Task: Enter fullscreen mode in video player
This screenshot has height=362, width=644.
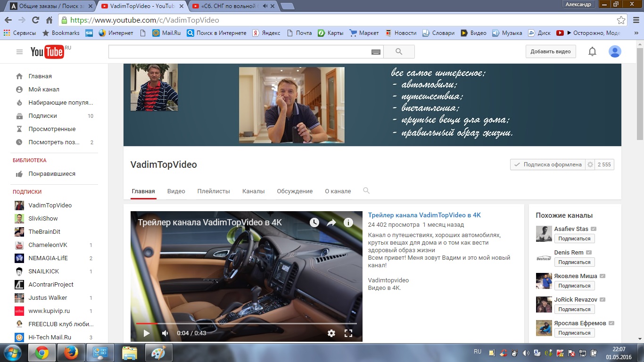Action: pos(348,333)
